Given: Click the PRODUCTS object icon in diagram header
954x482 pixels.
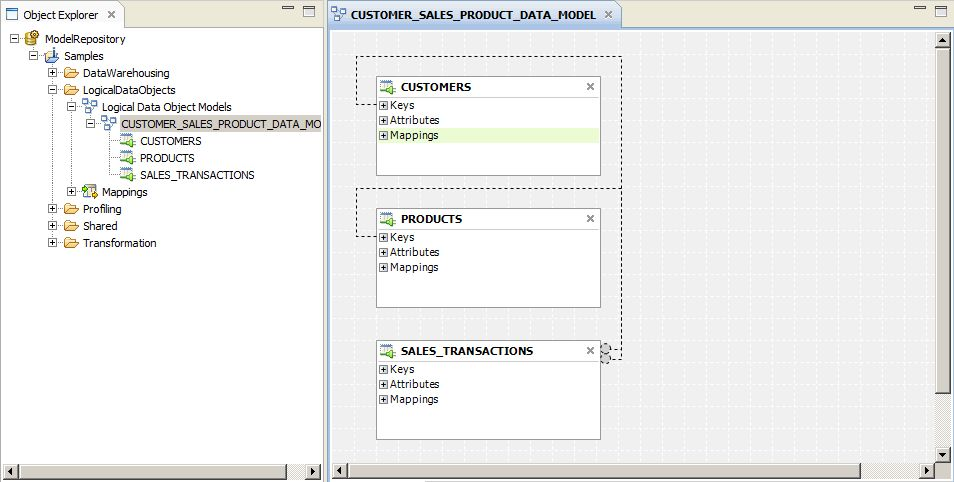Looking at the screenshot, I should pyautogui.click(x=388, y=219).
